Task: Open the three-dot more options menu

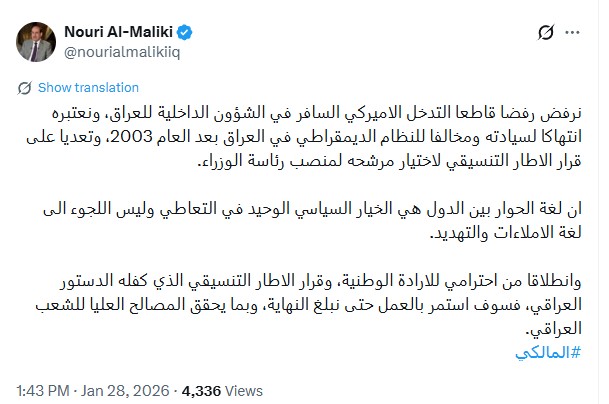Action: (x=578, y=35)
